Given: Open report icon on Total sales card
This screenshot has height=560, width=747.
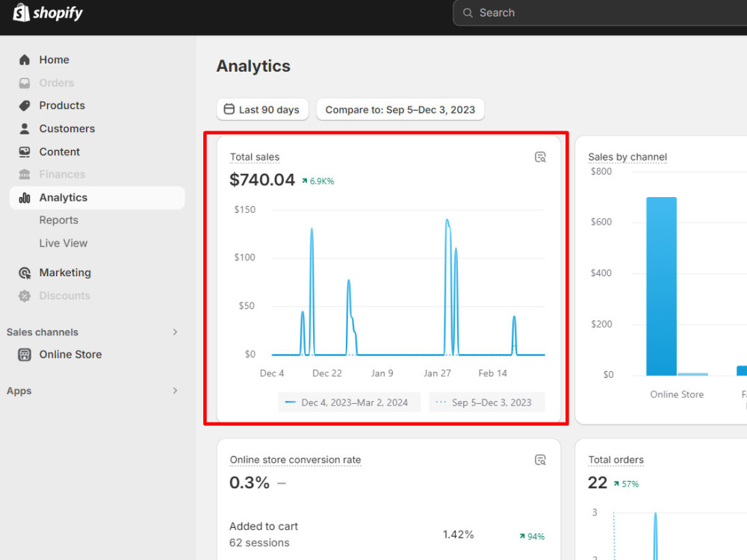Looking at the screenshot, I should (540, 157).
